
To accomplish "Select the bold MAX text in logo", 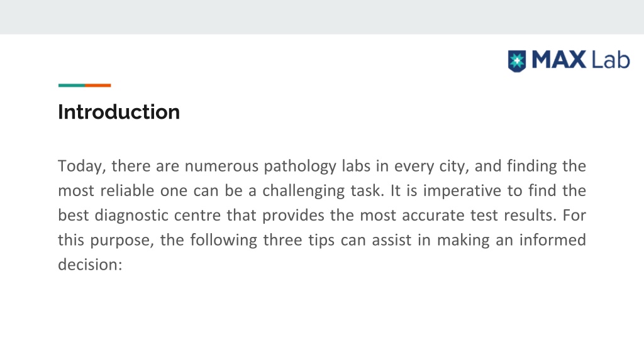I will pos(559,60).
